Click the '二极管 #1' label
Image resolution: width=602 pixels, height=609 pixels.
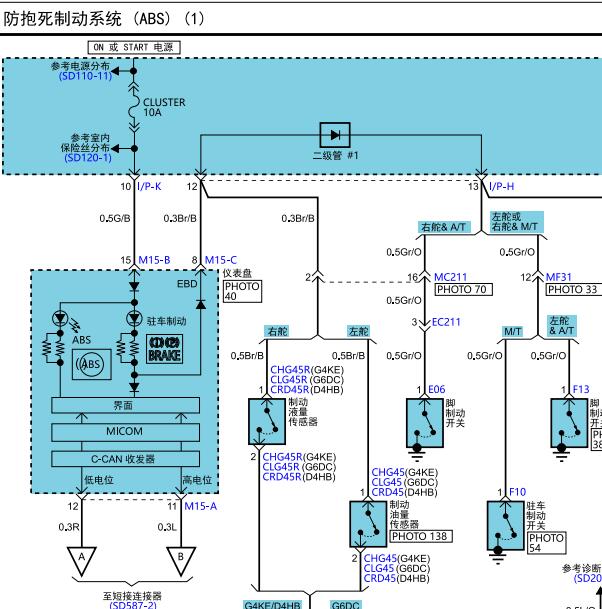[x=336, y=156]
